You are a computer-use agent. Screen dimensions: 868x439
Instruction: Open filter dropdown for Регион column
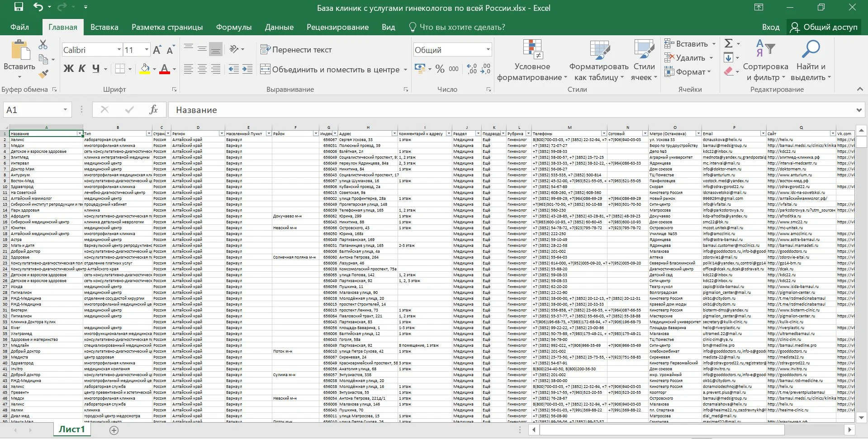[x=222, y=133]
